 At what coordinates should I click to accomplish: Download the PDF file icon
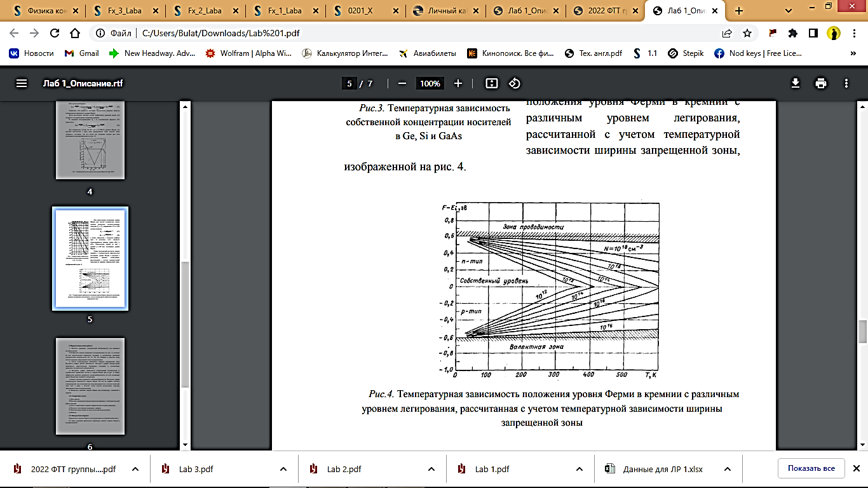coord(795,83)
